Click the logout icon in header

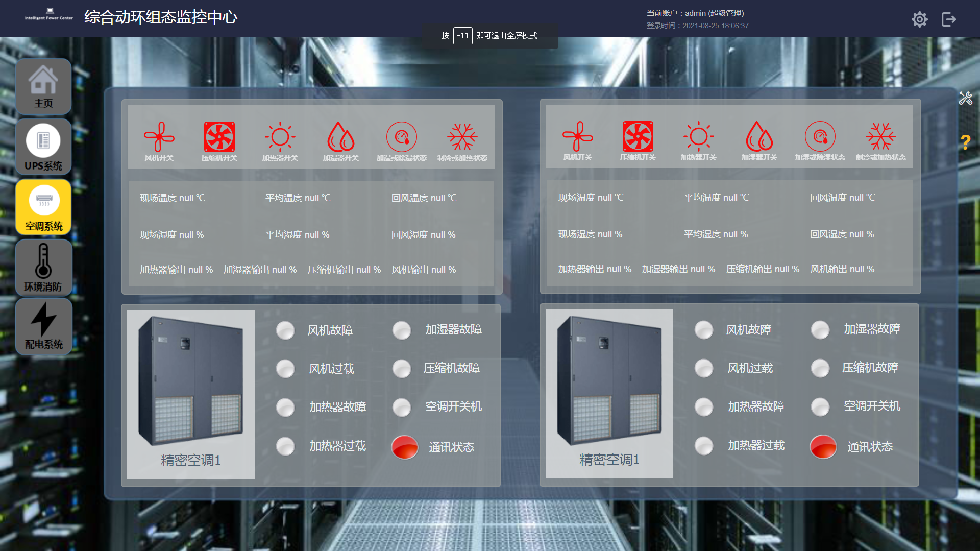click(948, 19)
